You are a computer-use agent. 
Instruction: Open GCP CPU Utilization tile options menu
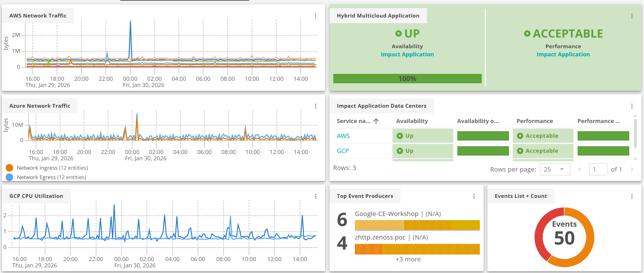pyautogui.click(x=315, y=196)
